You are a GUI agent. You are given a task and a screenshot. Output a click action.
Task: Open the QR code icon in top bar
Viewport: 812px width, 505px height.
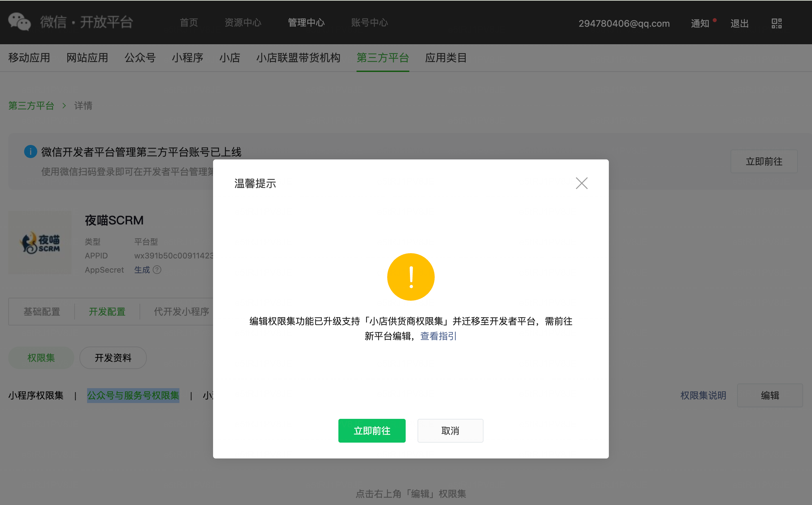[776, 23]
